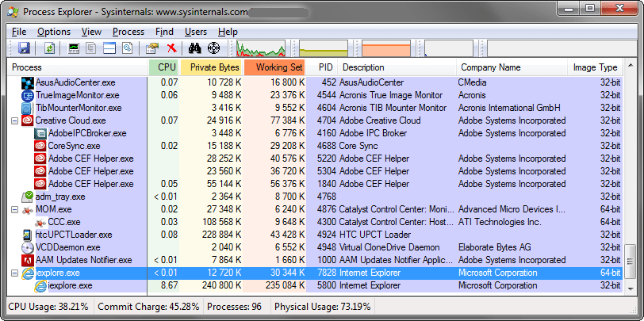Click the "ATI Technologies Inc." company name
This screenshot has height=321, width=644.
[x=500, y=222]
